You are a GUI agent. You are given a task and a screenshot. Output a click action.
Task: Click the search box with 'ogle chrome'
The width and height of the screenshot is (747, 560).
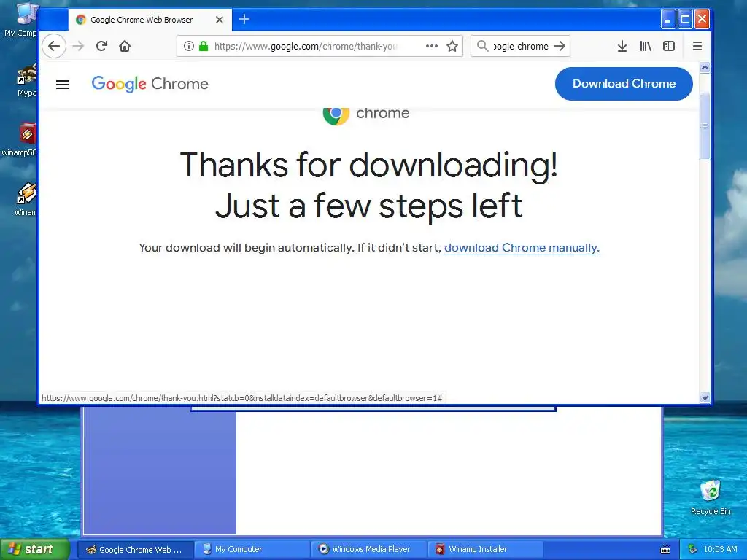(520, 46)
